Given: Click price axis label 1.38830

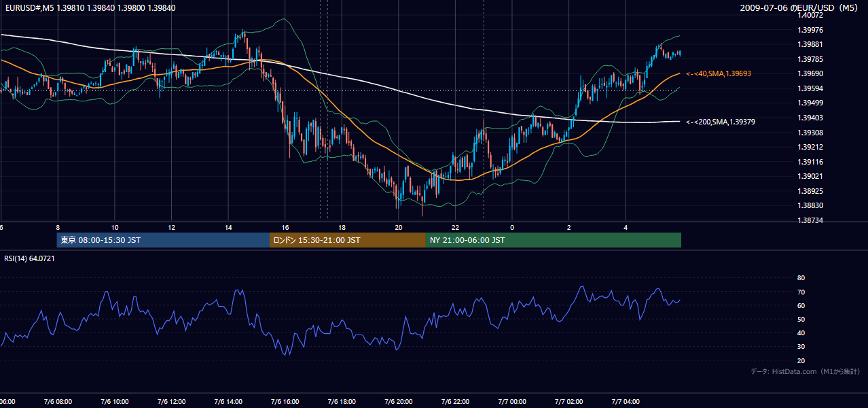Looking at the screenshot, I should 811,205.
